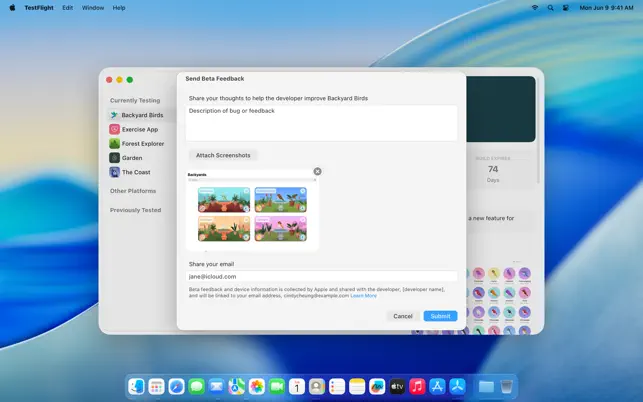Open the Window menu
643x402 pixels.
coord(93,7)
